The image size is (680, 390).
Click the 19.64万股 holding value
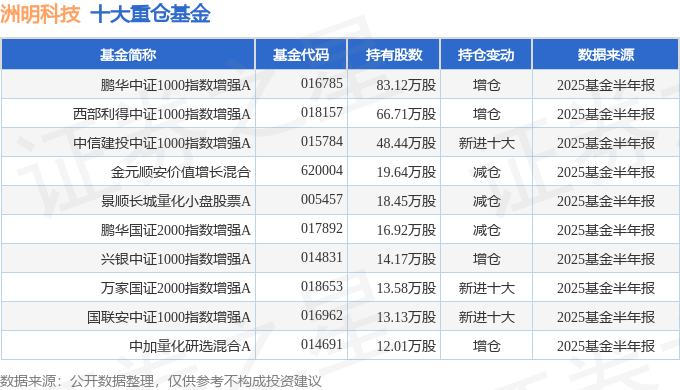(406, 172)
